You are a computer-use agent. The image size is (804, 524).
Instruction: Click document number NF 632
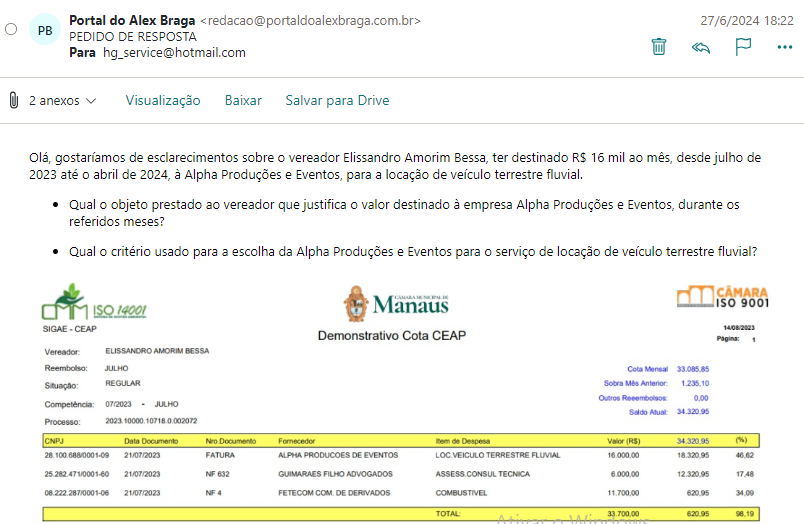(x=217, y=474)
